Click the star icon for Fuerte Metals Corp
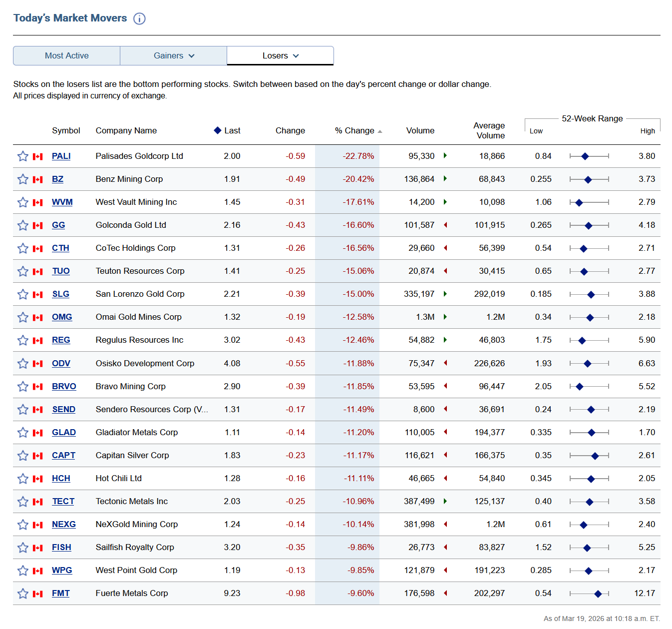This screenshot has width=672, height=629. (x=23, y=594)
